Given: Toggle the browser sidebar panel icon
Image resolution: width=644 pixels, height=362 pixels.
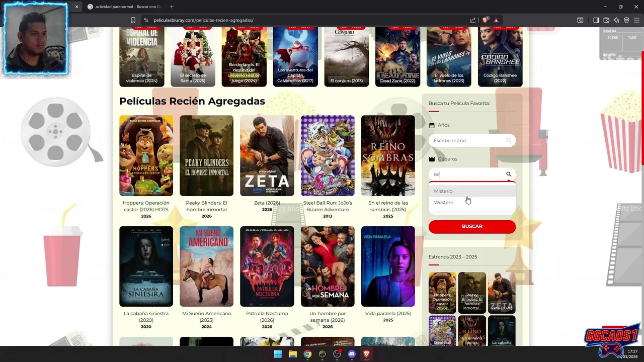Looking at the screenshot, I should click(x=596, y=20).
